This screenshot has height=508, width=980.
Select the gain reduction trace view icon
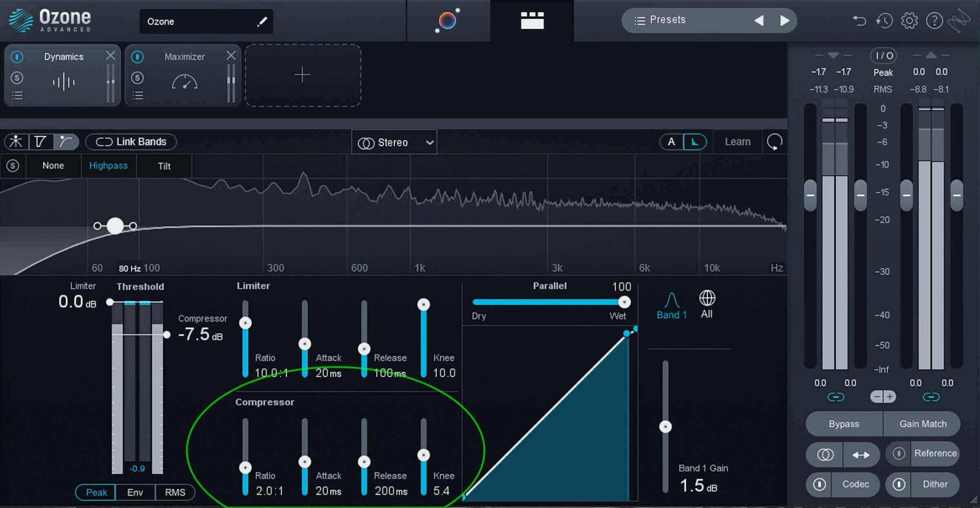click(40, 142)
